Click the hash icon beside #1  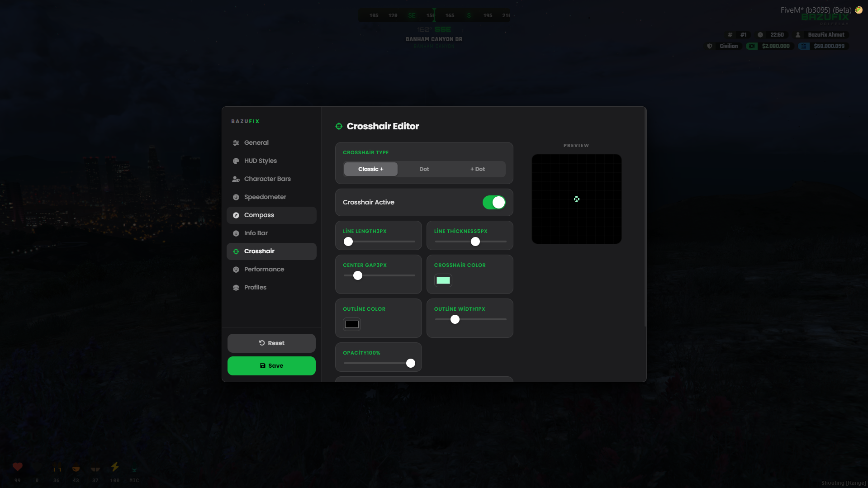click(730, 35)
